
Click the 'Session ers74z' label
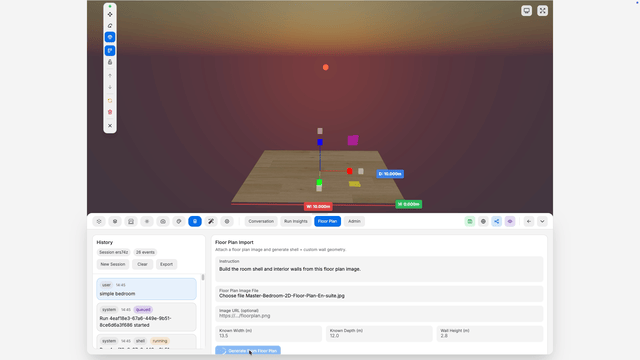[113, 252]
